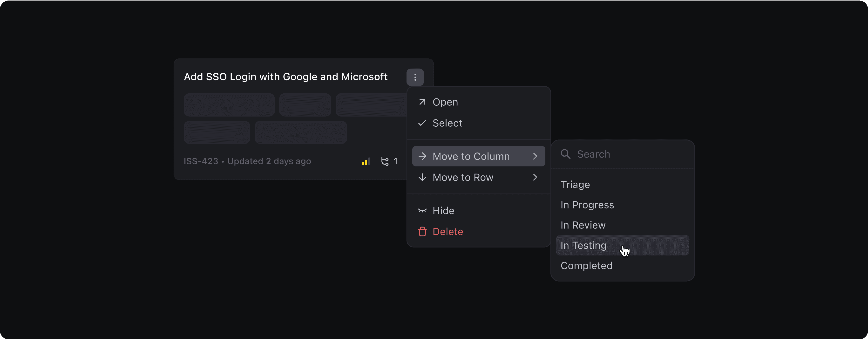Click the three-dot card menu button
The image size is (868, 339).
coord(415,77)
